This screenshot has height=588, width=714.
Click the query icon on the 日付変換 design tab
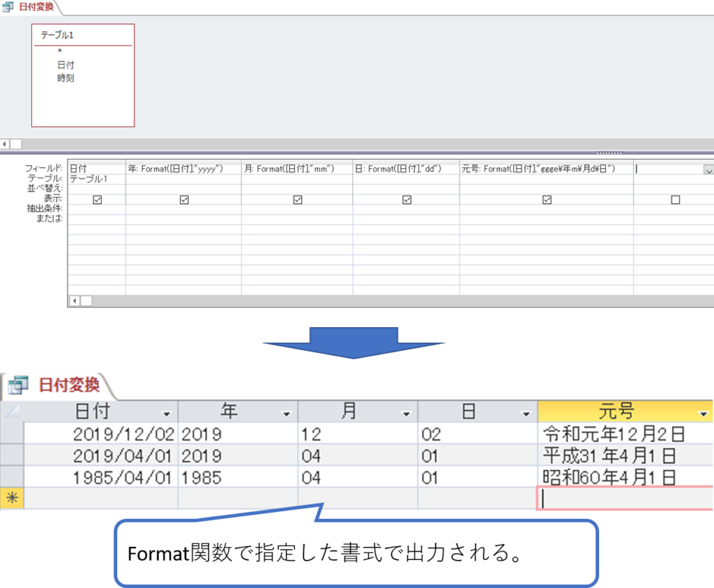[x=8, y=7]
